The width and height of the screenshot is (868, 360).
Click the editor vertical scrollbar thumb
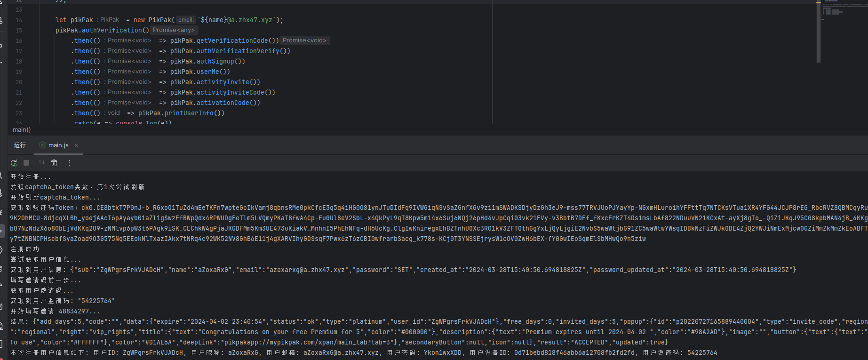click(819, 32)
